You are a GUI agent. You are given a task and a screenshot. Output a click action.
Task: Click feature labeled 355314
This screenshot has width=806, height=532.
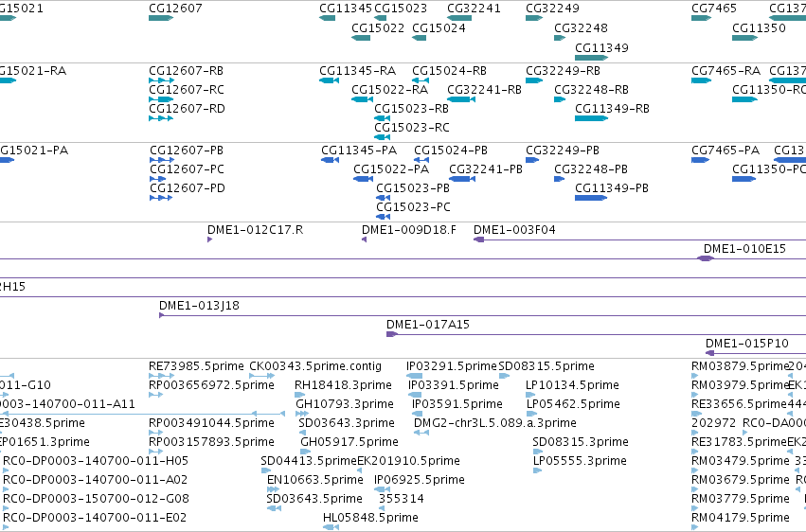(x=402, y=499)
